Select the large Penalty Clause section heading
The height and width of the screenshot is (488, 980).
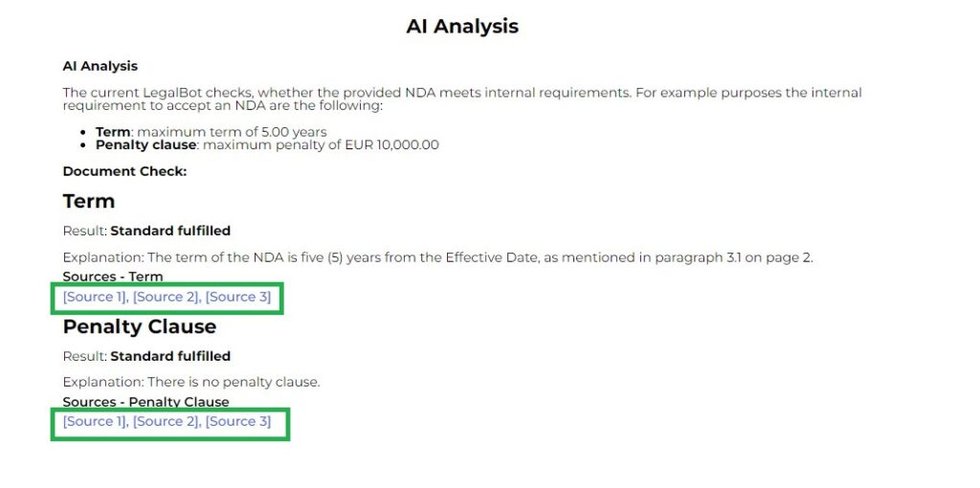140,326
